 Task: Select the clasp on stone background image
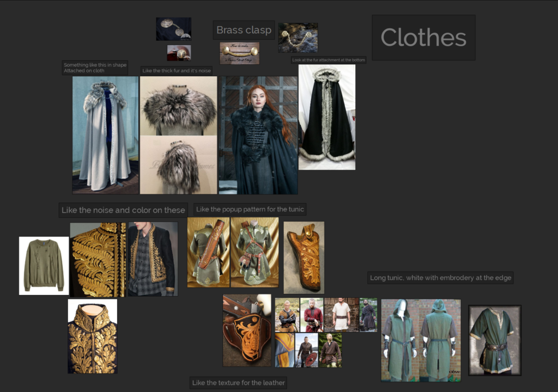click(x=298, y=38)
